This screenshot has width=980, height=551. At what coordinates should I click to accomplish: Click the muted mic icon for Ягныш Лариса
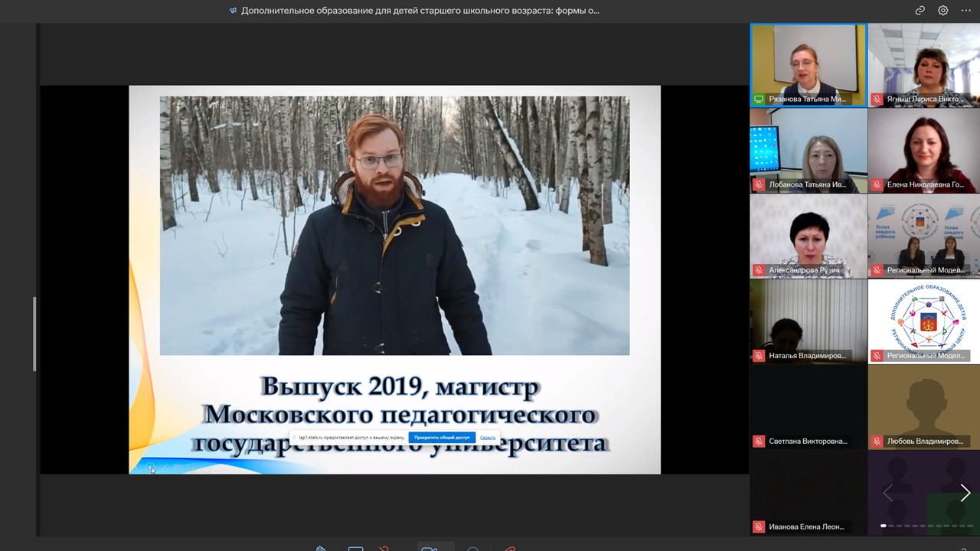(x=877, y=99)
